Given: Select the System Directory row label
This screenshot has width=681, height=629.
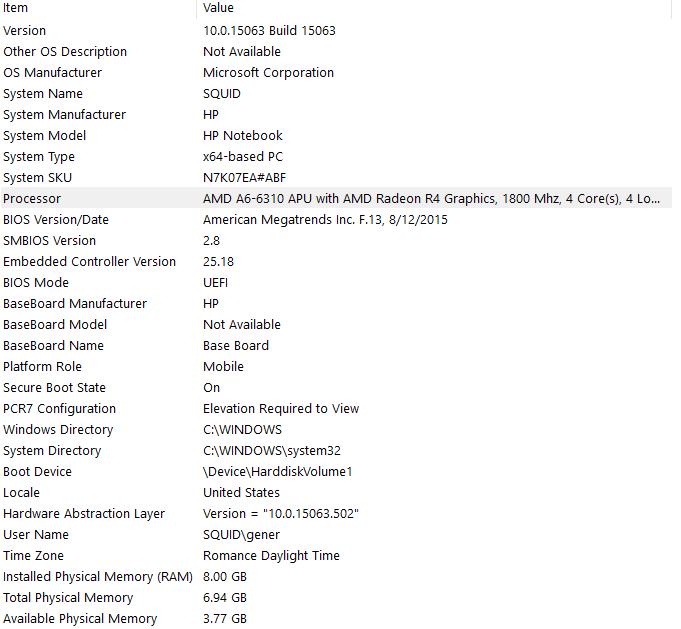Looking at the screenshot, I should (x=52, y=450).
